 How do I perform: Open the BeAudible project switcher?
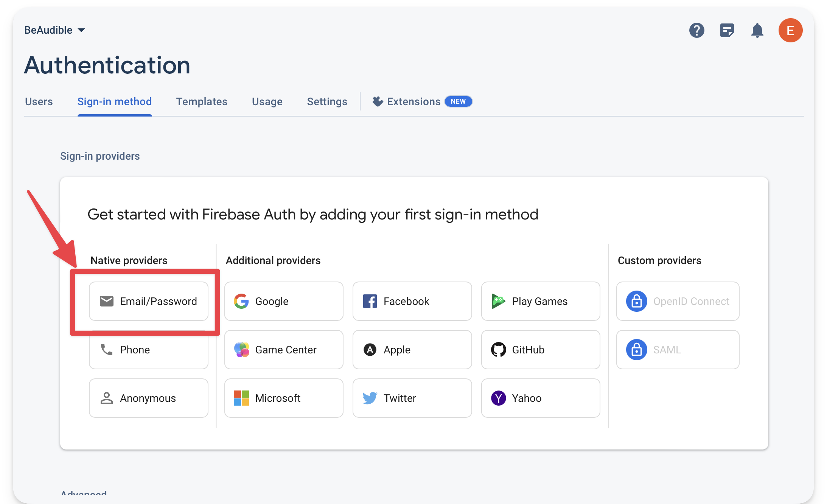pos(54,30)
